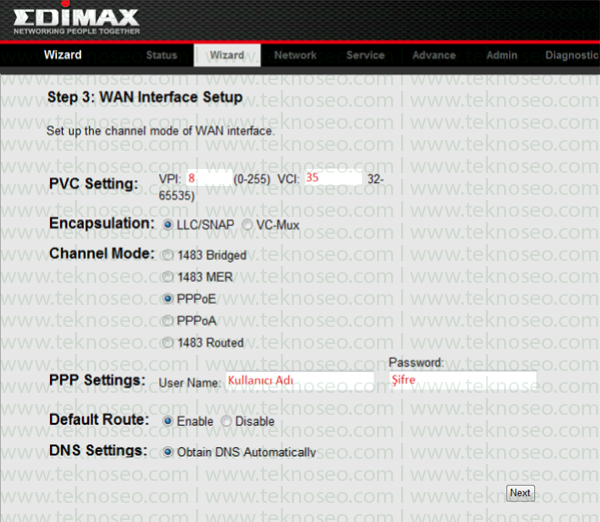Select VC-Mux encapsulation
The height and width of the screenshot is (522, 600).
(x=247, y=225)
